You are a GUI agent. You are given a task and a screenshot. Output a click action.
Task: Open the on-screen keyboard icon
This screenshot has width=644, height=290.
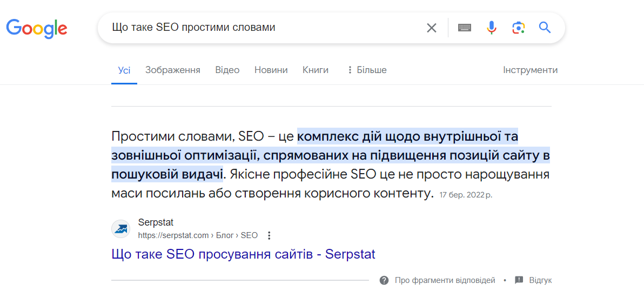(x=465, y=28)
